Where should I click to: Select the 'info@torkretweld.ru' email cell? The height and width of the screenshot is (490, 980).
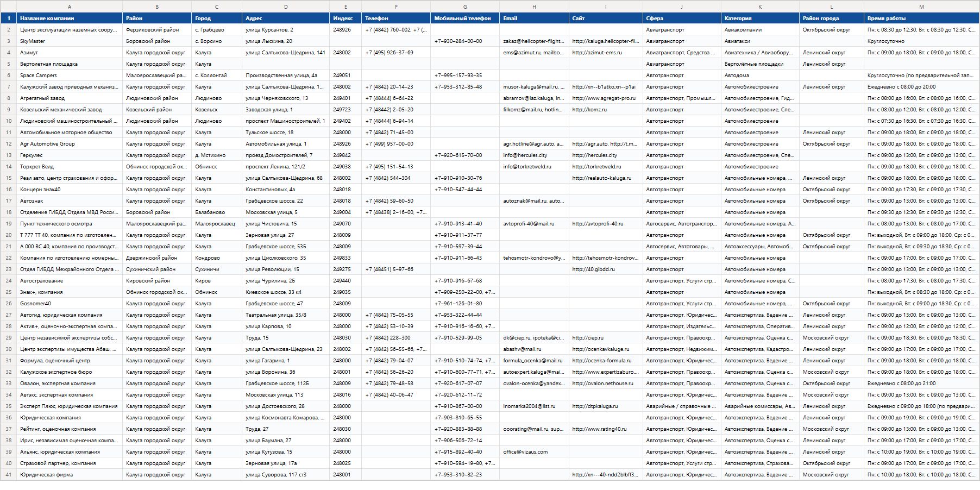click(x=534, y=167)
